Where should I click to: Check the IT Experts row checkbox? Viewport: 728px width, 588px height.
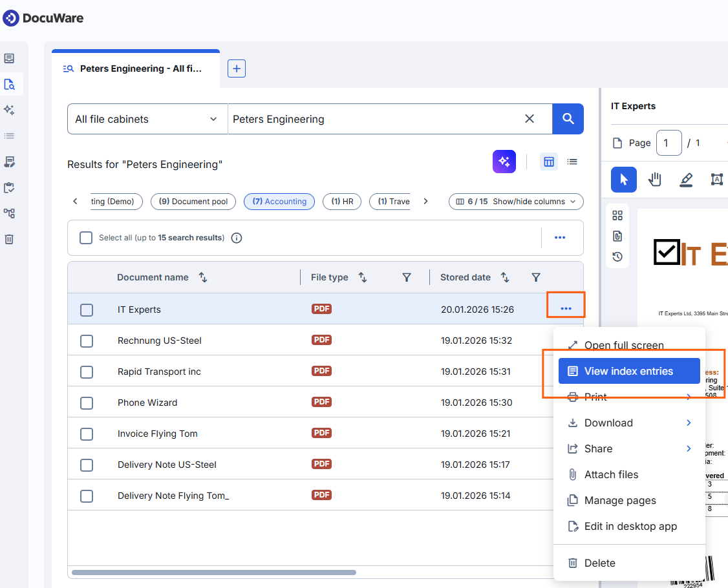[x=87, y=310]
